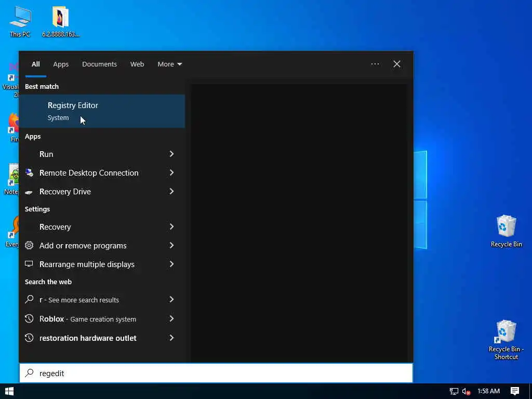The height and width of the screenshot is (399, 532).
Task: Open the More dropdown filter
Action: click(x=170, y=64)
